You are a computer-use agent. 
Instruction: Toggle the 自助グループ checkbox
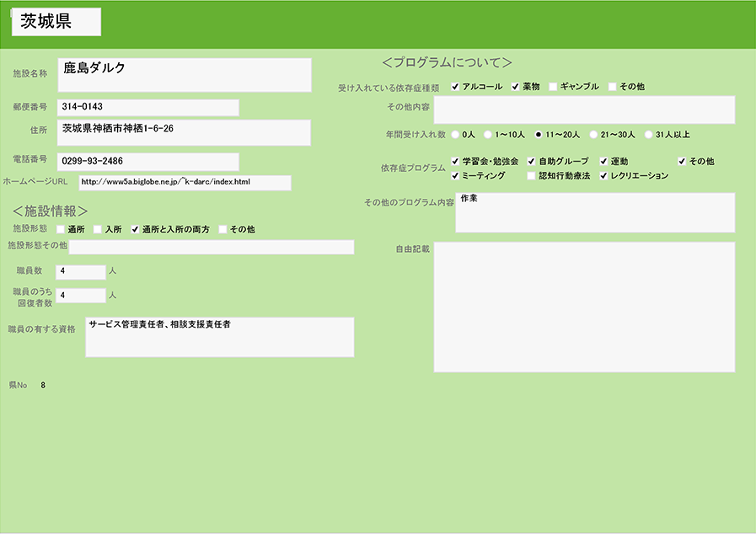point(531,161)
